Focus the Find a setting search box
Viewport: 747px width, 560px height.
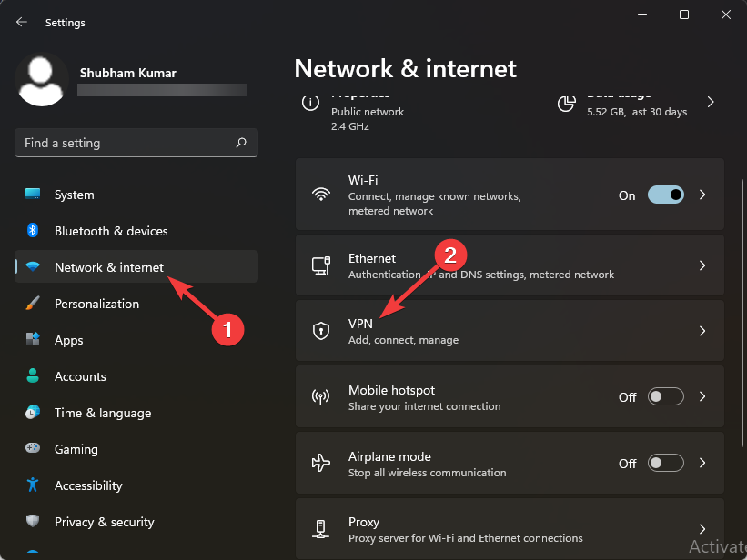point(127,143)
